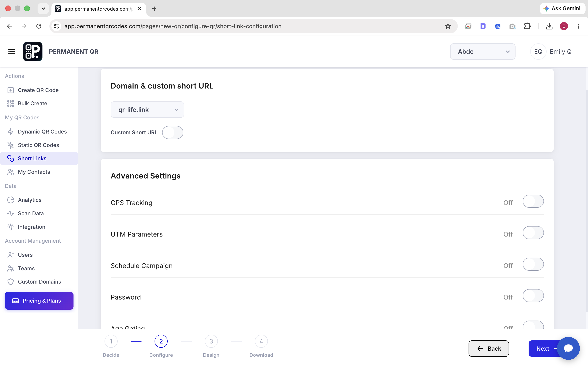The width and height of the screenshot is (588, 368).
Task: Open the browser downloads icon
Action: click(549, 26)
